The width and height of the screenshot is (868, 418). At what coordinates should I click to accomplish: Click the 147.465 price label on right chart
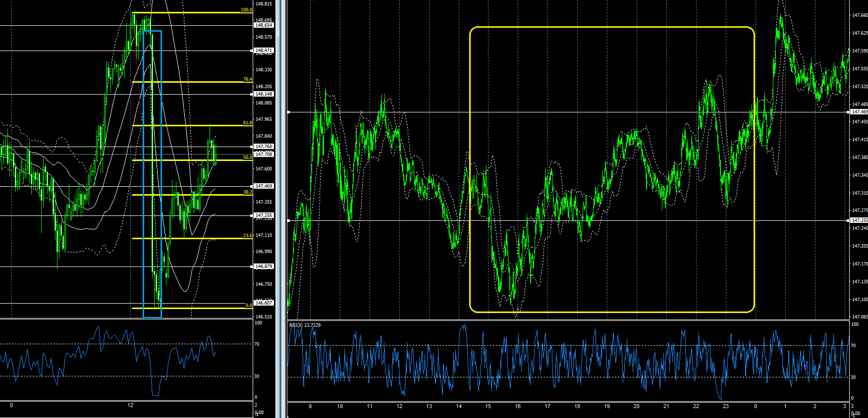point(859,112)
